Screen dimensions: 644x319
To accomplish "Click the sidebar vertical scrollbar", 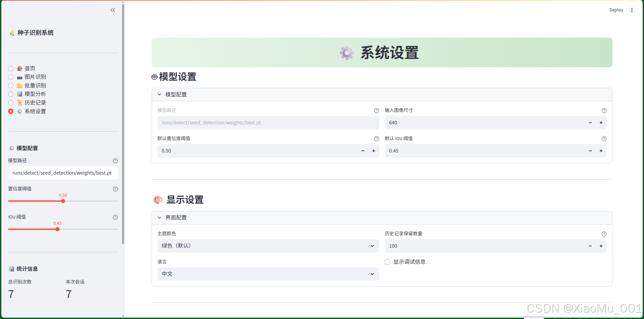I will [x=123, y=124].
